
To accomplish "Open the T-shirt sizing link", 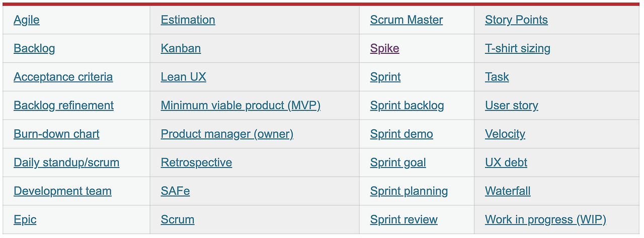I will coord(517,49).
